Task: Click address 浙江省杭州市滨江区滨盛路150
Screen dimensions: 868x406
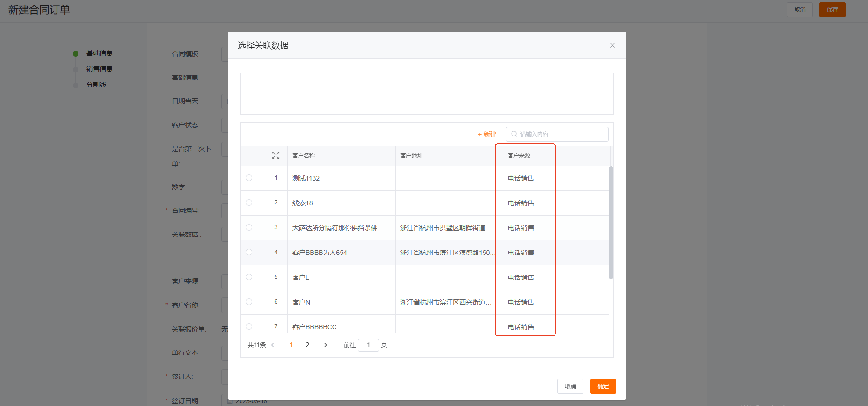Action: pyautogui.click(x=447, y=253)
